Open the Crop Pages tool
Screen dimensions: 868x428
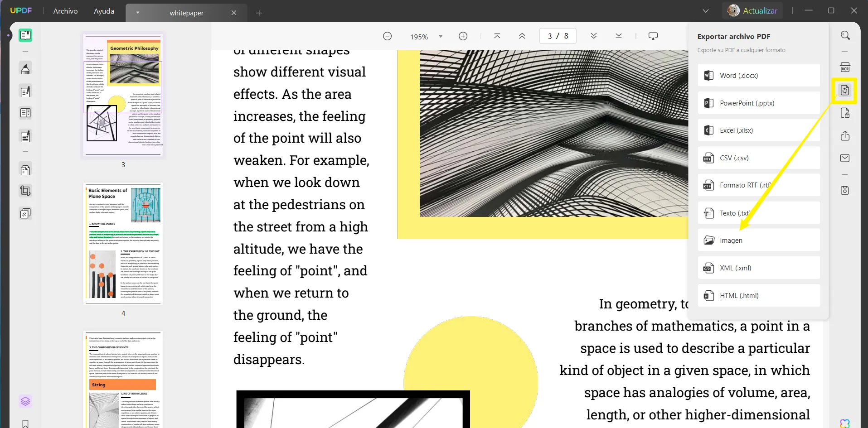pyautogui.click(x=25, y=191)
